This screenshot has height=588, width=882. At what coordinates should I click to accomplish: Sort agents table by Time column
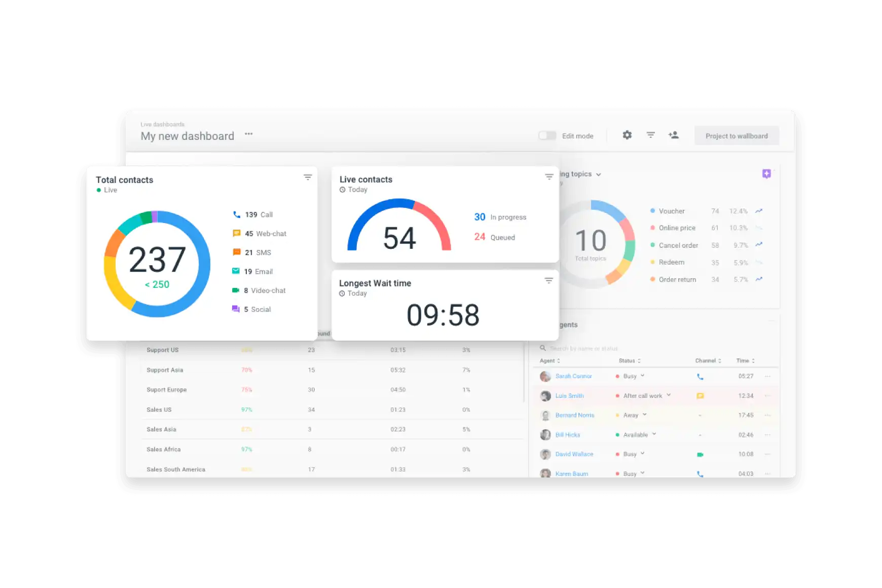746,361
